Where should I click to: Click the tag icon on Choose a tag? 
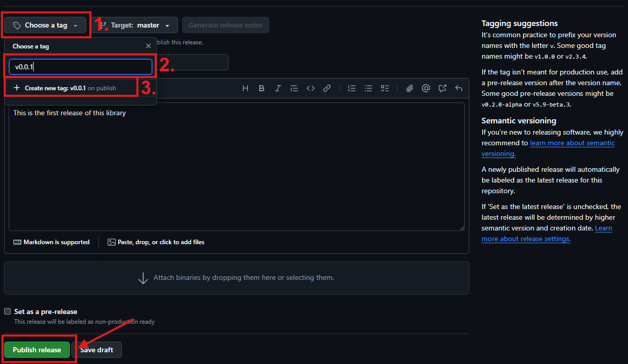[17, 25]
